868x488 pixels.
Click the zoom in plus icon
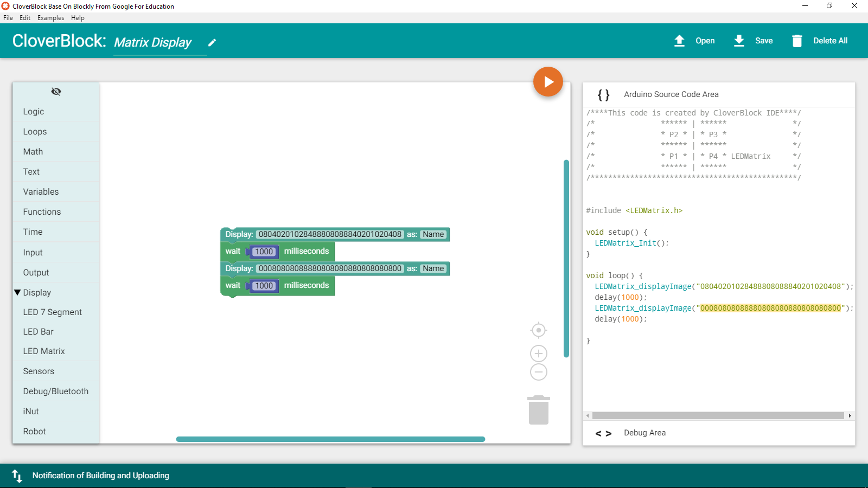click(x=538, y=354)
